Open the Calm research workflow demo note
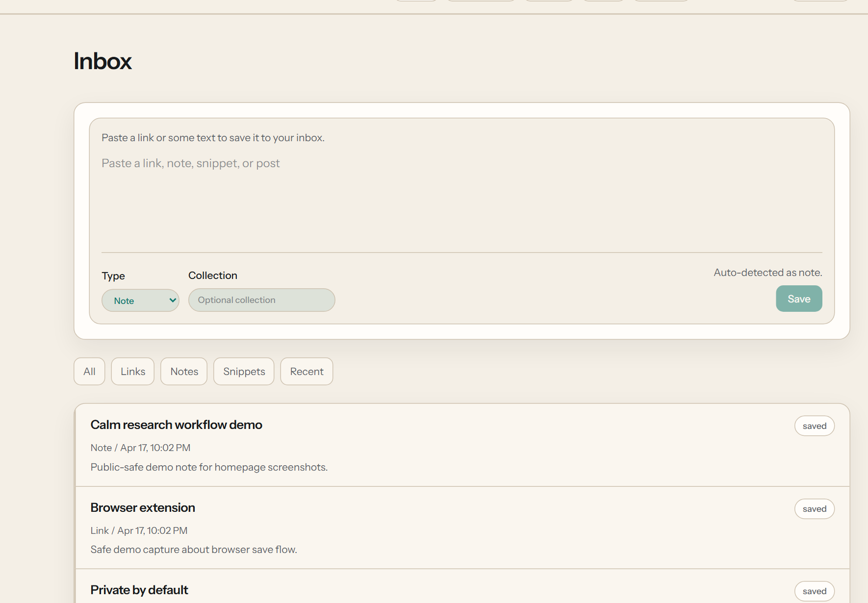The width and height of the screenshot is (868, 603). (x=176, y=425)
